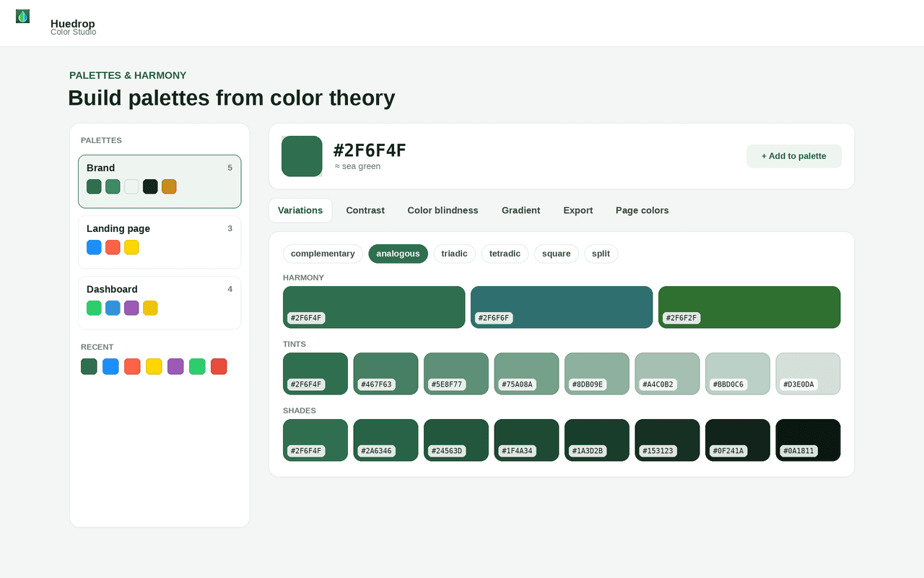
Task: Select the blue swatch in Recent colors
Action: tap(110, 366)
